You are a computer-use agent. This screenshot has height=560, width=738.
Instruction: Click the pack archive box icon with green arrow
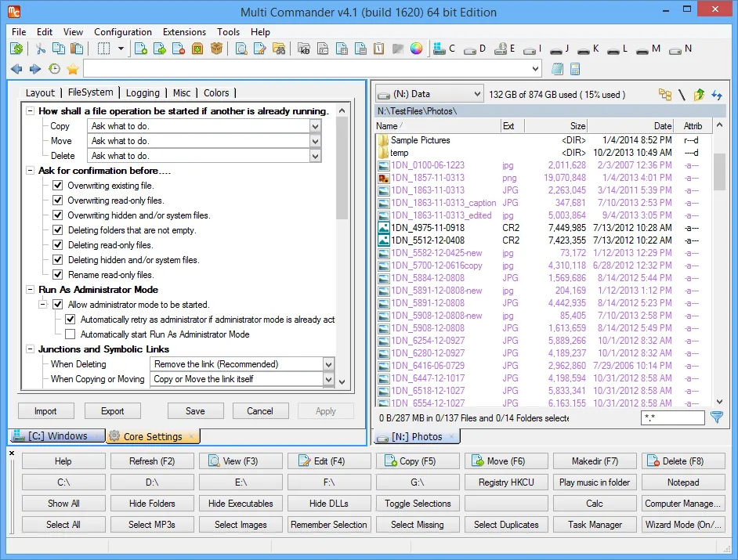[x=197, y=49]
